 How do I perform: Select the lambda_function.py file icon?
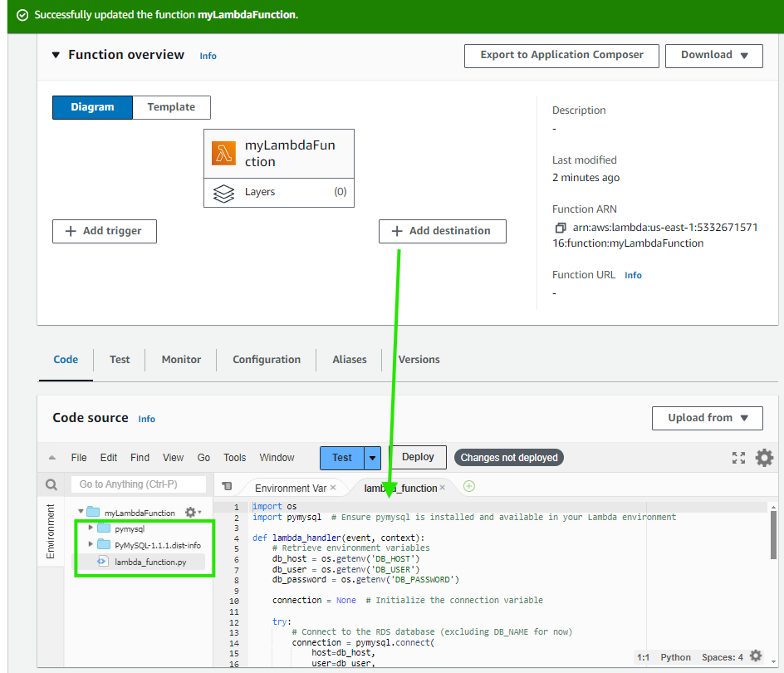click(102, 561)
